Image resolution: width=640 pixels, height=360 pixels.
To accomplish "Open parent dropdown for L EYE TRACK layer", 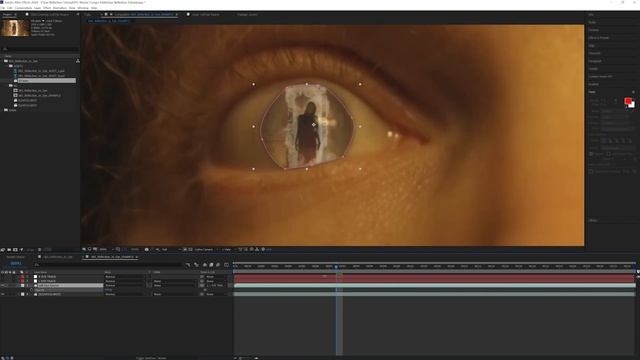I will (215, 281).
